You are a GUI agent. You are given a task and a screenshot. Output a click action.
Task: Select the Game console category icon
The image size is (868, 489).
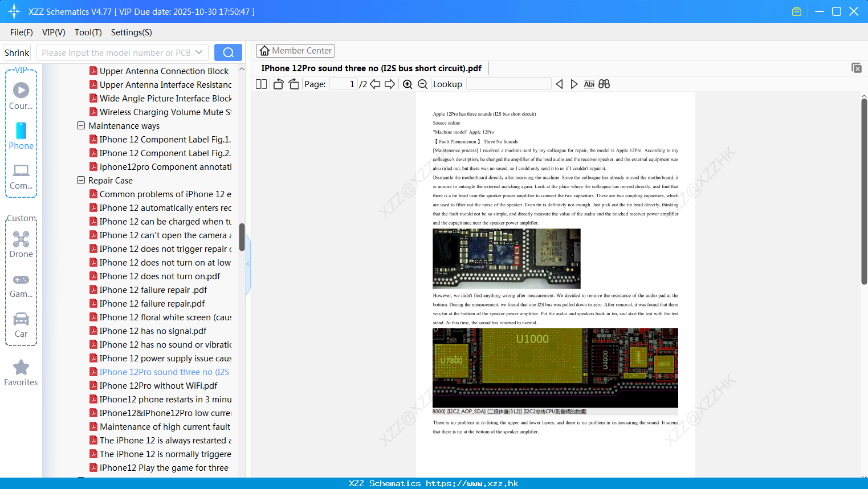pos(21,285)
